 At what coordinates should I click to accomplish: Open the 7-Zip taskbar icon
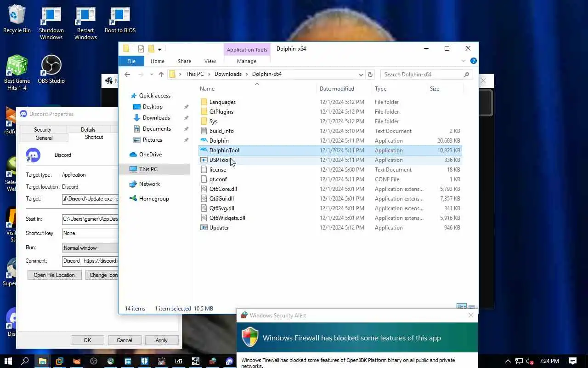tap(179, 361)
